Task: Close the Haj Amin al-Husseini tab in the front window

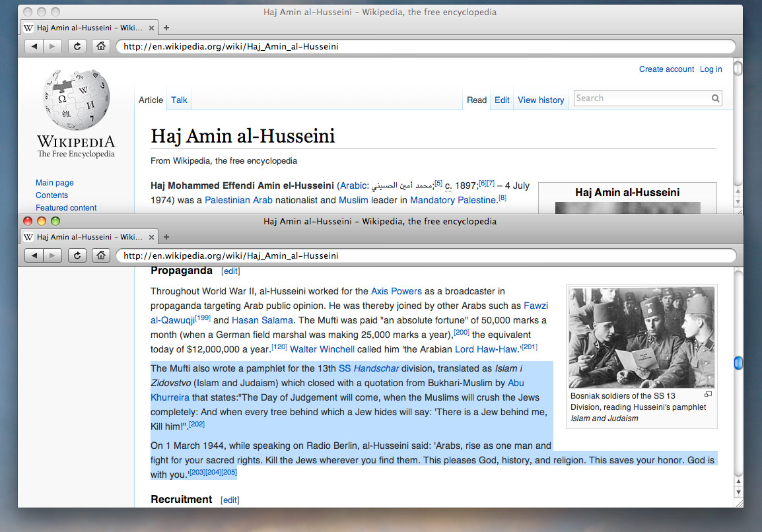Action: coord(151,237)
